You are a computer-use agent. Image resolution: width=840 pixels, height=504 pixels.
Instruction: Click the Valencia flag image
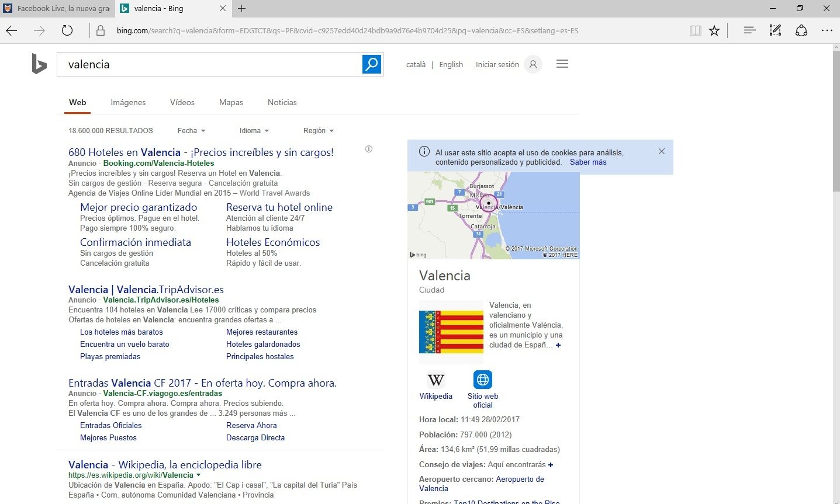click(451, 332)
